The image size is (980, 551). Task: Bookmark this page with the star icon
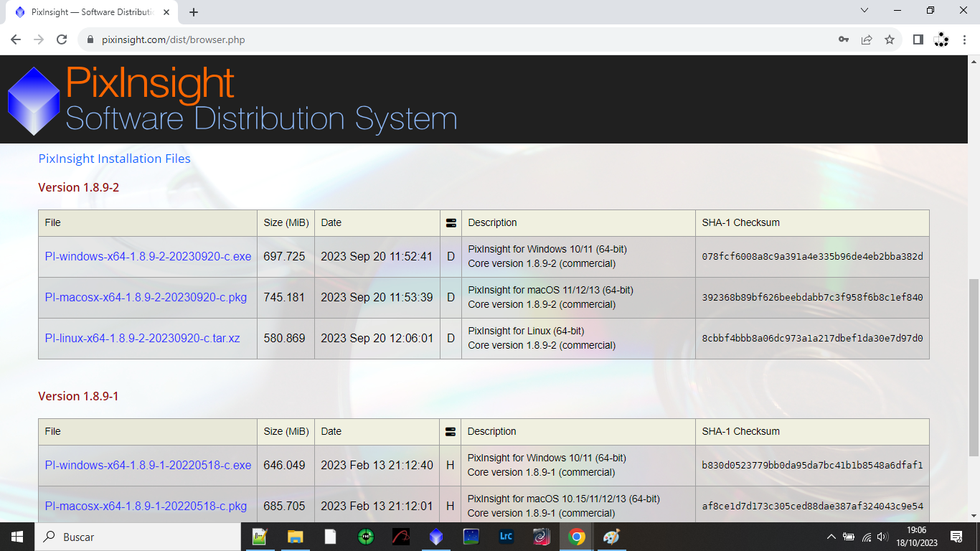point(890,39)
